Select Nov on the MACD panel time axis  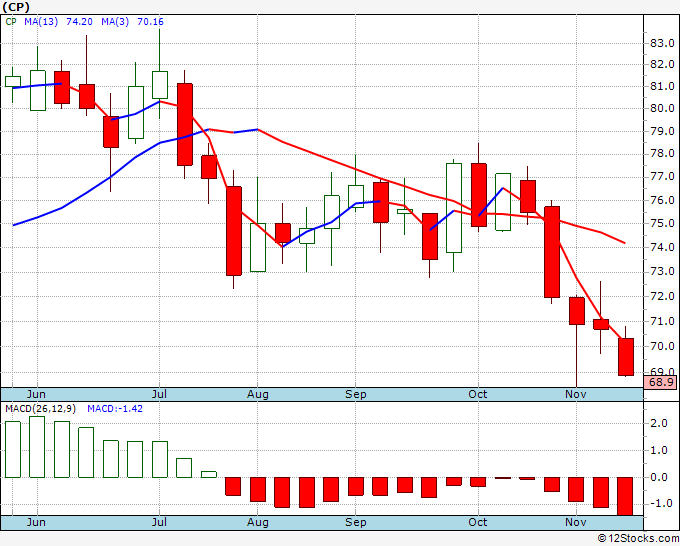pyautogui.click(x=576, y=522)
